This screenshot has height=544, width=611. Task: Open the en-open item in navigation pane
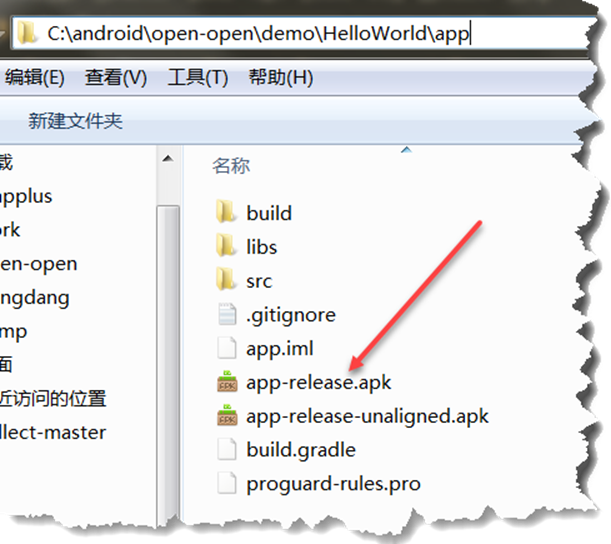pos(39,264)
